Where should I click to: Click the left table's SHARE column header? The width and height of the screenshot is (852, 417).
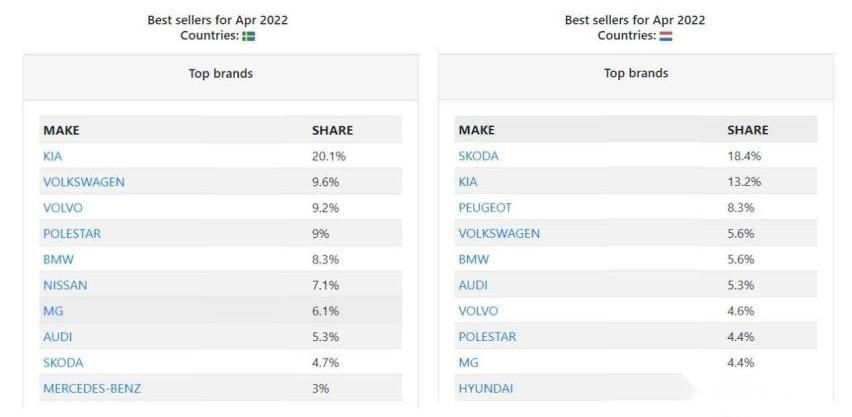point(332,130)
